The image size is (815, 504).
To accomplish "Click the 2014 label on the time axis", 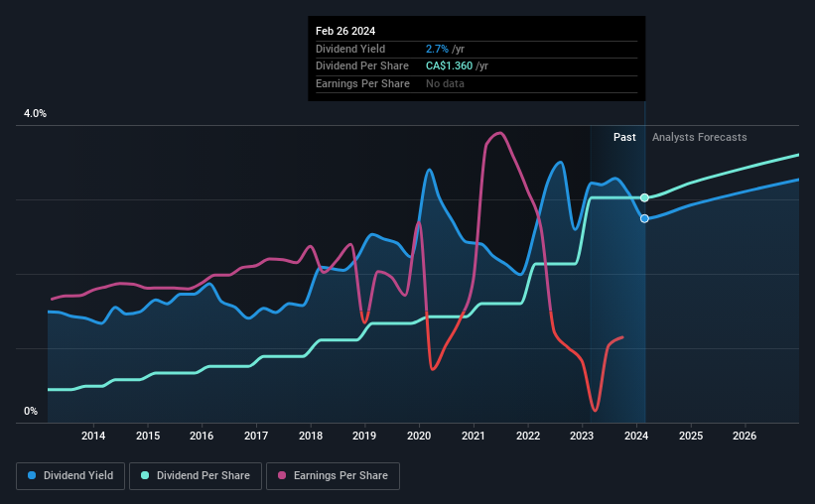I will coord(93,436).
